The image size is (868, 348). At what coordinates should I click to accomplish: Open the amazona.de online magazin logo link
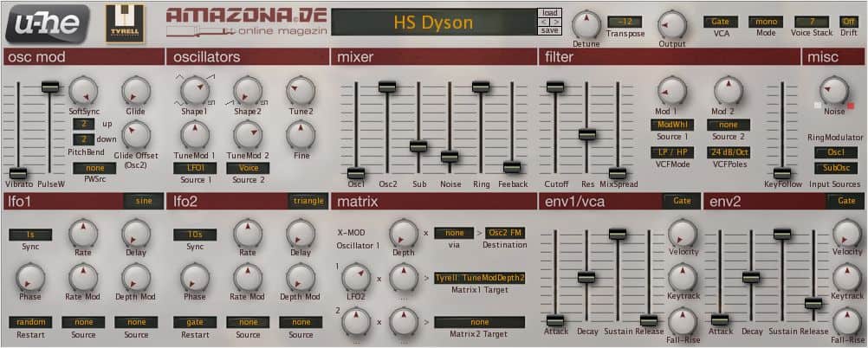pyautogui.click(x=247, y=23)
